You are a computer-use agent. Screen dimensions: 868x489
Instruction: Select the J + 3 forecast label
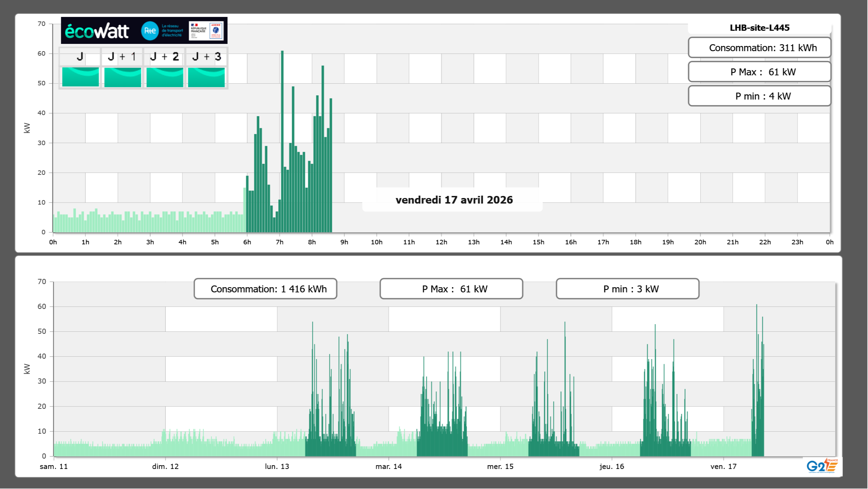point(206,57)
